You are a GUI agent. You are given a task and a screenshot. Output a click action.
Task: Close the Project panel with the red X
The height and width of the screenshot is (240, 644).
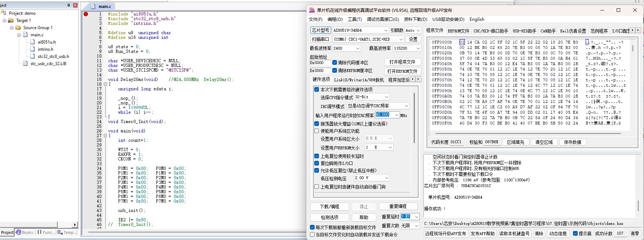click(75, 5)
